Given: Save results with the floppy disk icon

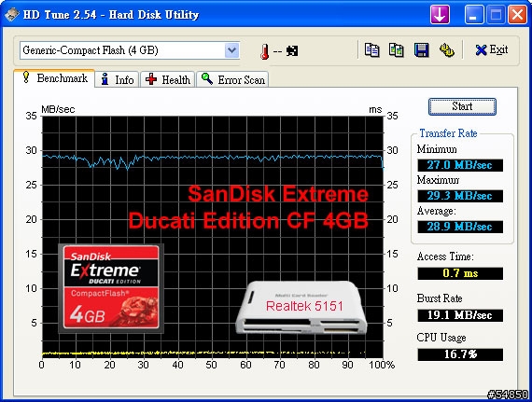Looking at the screenshot, I should (x=421, y=50).
